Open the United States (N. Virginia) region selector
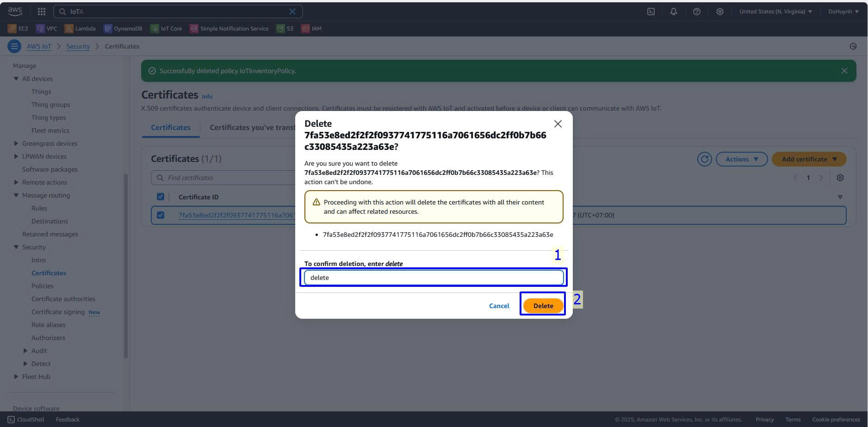Screen dimensions: 868x427 (x=775, y=12)
